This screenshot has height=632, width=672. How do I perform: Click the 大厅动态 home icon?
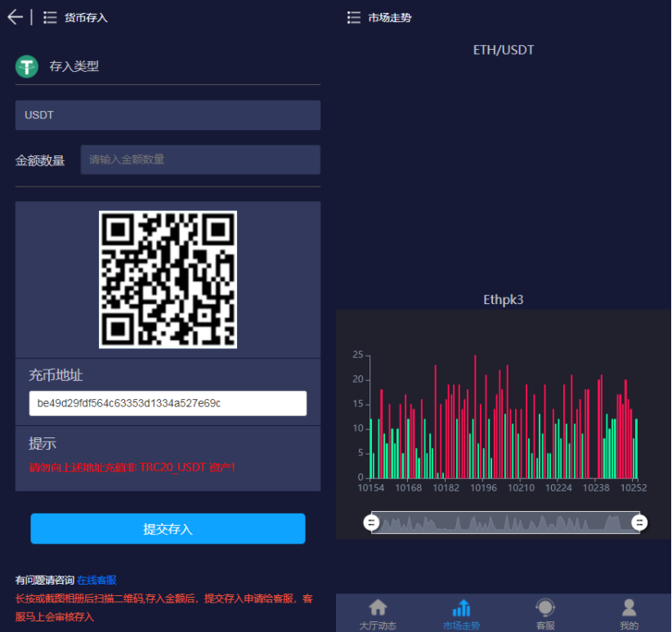click(378, 607)
